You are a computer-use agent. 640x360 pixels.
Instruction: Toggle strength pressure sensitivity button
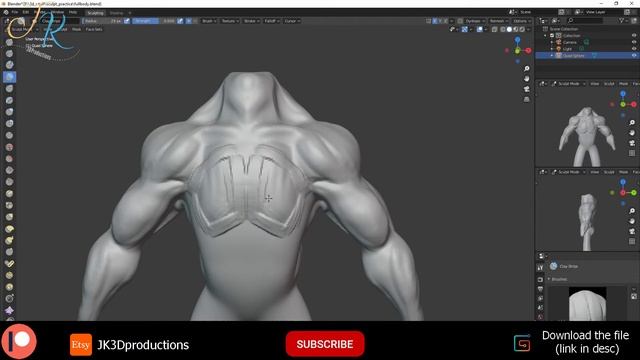(180, 21)
